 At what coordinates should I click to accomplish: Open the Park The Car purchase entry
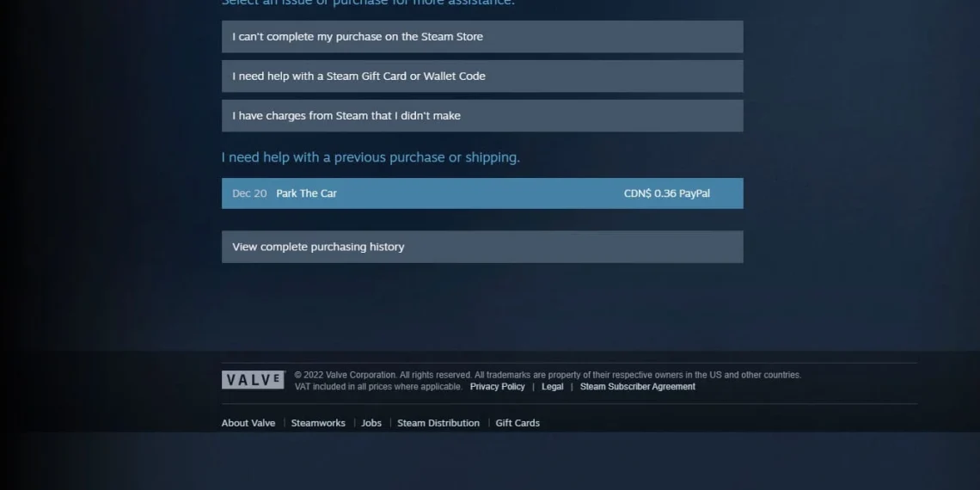tap(482, 193)
